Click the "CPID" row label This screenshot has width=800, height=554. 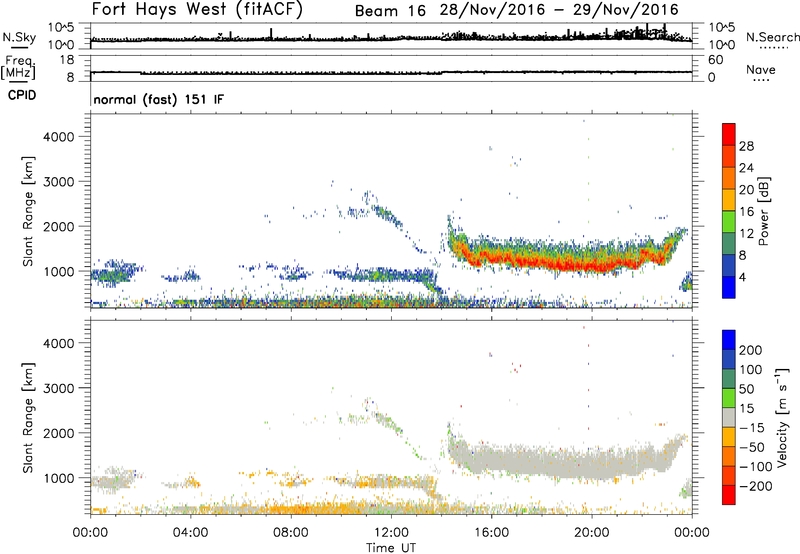22,95
